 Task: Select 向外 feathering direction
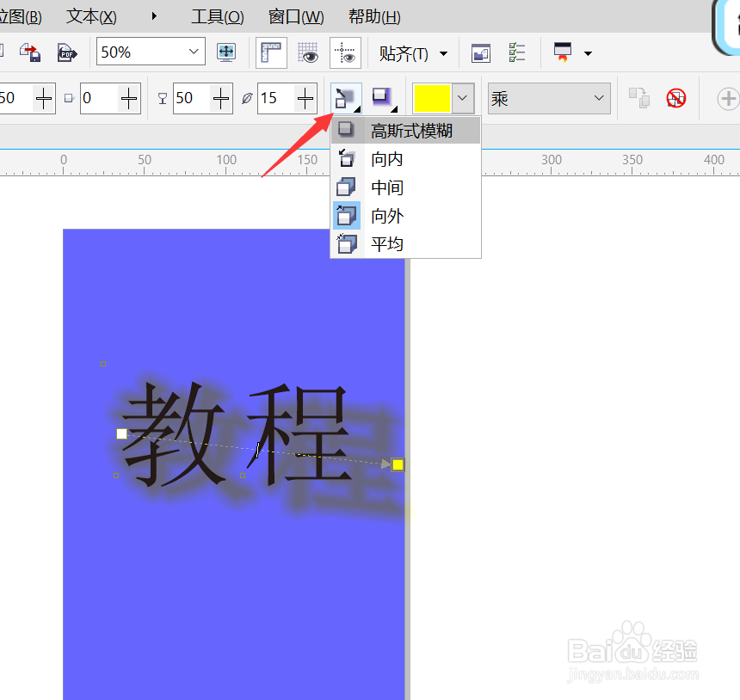tap(406, 216)
